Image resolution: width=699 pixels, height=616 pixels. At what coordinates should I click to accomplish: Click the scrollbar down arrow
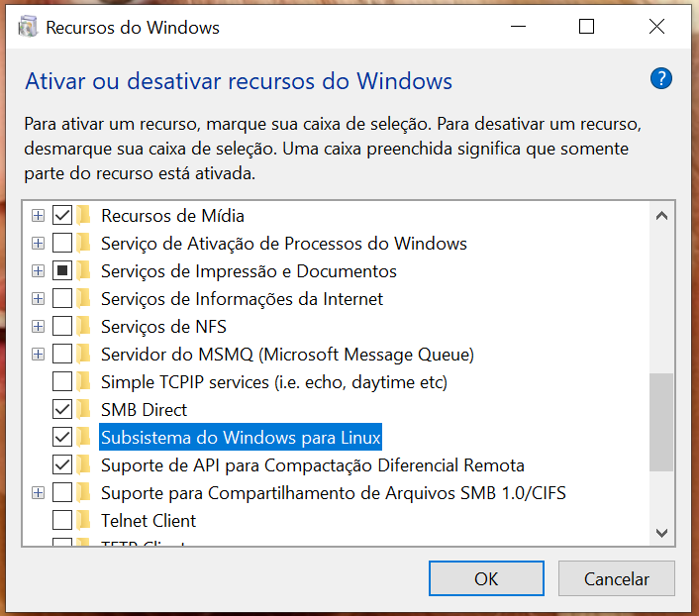[x=662, y=533]
